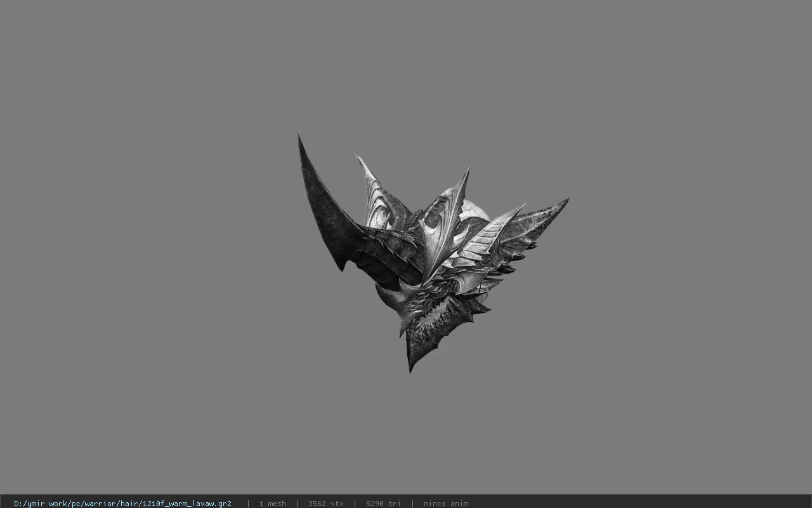The height and width of the screenshot is (508, 812).
Task: Click the "1 mesh" status entry
Action: click(x=272, y=504)
